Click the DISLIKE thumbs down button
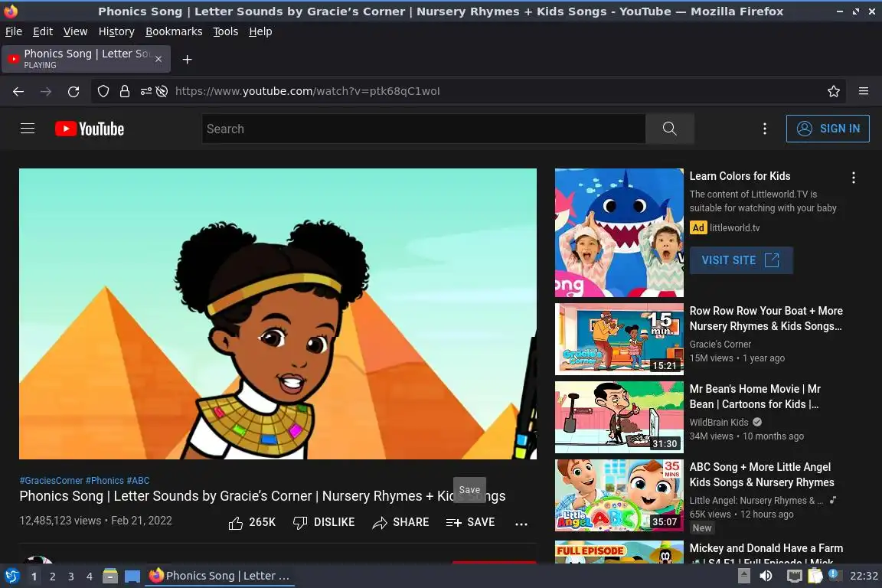Viewport: 882px width, 588px height. pos(323,523)
